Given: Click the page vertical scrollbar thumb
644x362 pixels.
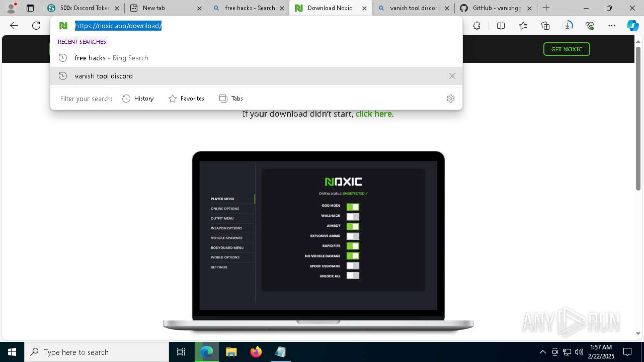Looking at the screenshot, I should pos(638,118).
